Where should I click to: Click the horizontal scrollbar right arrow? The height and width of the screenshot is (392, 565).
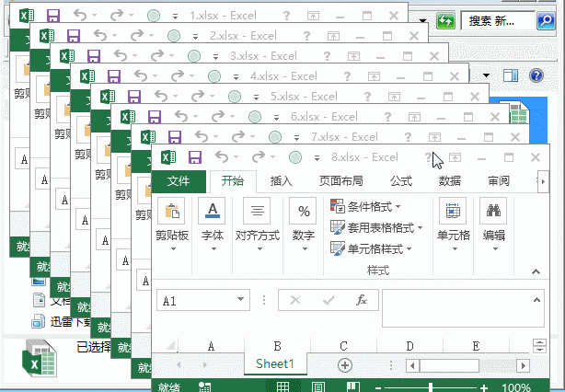point(524,366)
